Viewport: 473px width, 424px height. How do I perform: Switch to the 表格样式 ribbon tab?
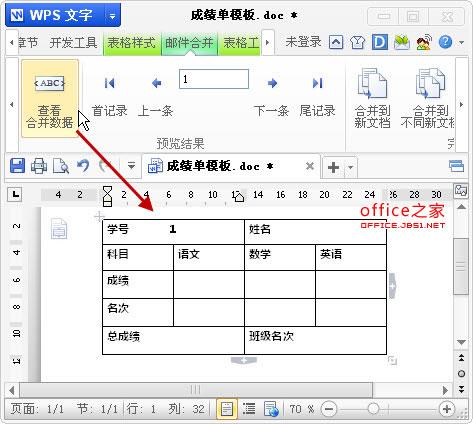coord(132,43)
